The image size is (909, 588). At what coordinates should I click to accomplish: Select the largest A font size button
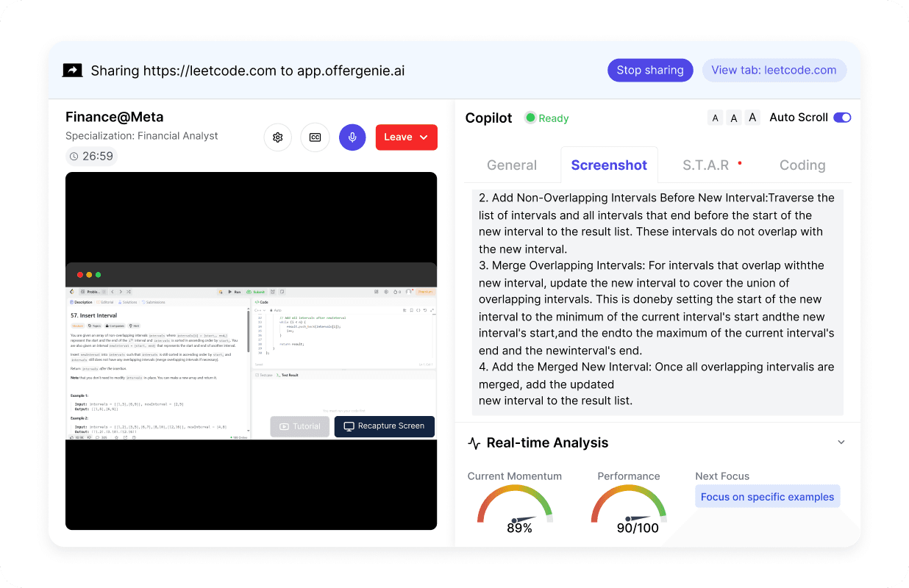(x=752, y=118)
